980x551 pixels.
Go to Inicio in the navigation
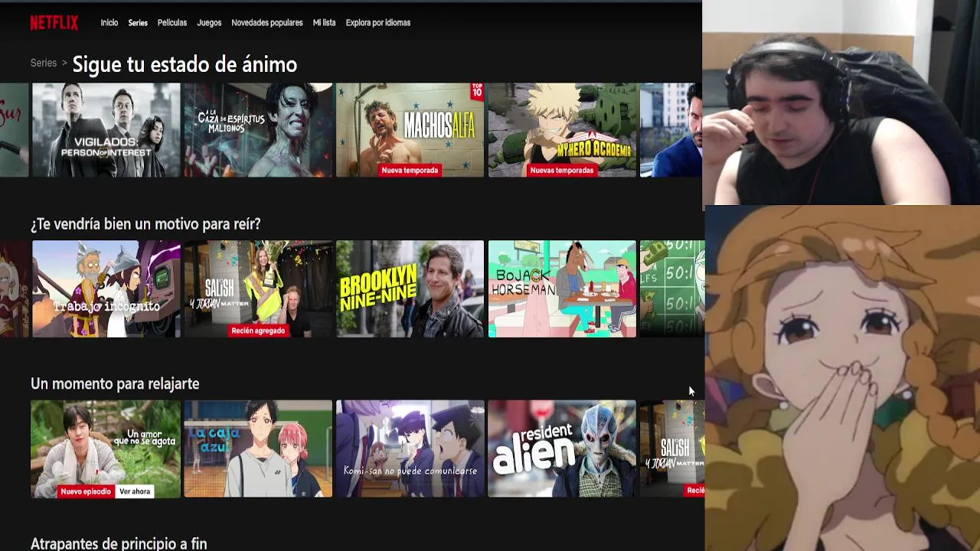click(109, 23)
